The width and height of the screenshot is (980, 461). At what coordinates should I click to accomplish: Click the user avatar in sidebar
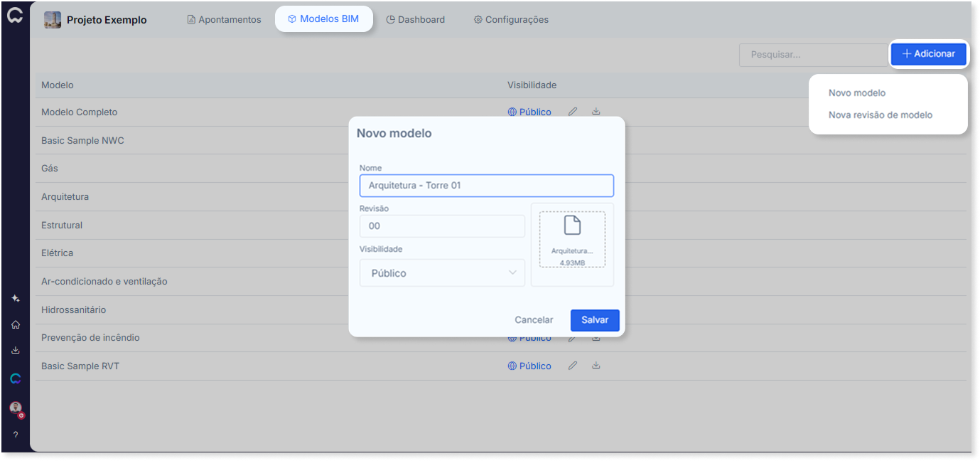[16, 408]
